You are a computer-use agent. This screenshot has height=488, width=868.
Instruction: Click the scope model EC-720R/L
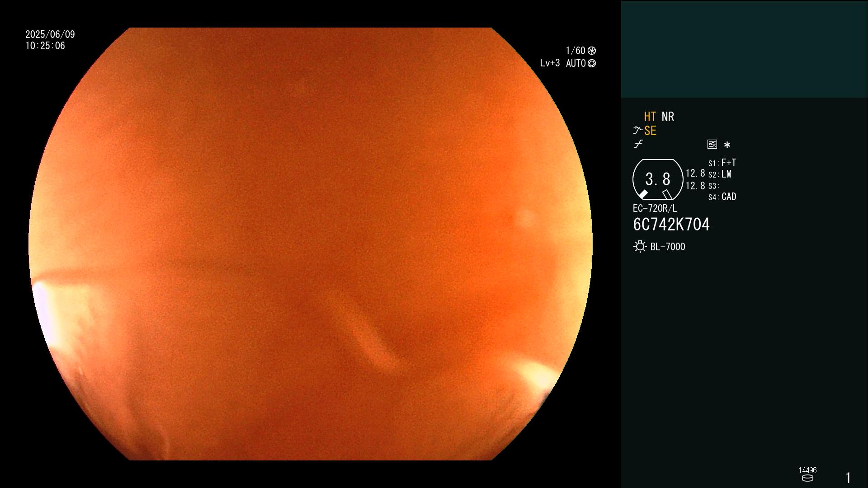pyautogui.click(x=655, y=208)
